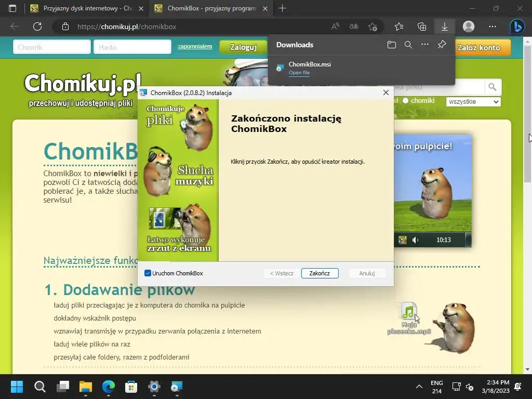Open network status tray icon
Image resolution: width=532 pixels, height=399 pixels.
(456, 387)
